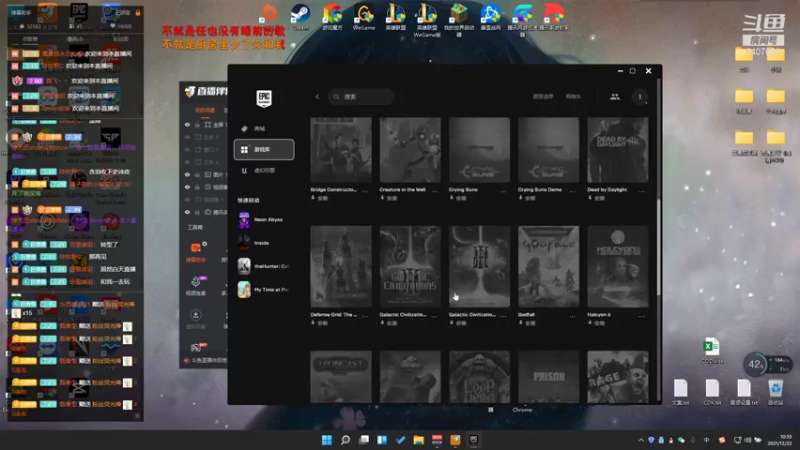Open Origin desktop shortcut
800x450 pixels.
[x=268, y=13]
